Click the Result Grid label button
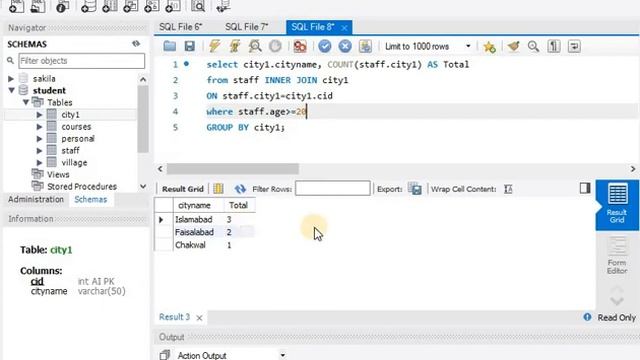The height and width of the screenshot is (360, 640). click(182, 189)
